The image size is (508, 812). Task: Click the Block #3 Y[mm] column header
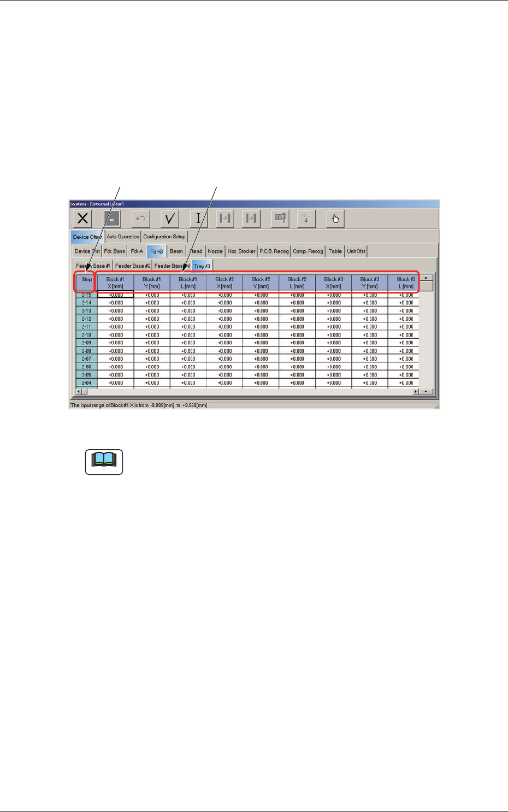pos(370,283)
